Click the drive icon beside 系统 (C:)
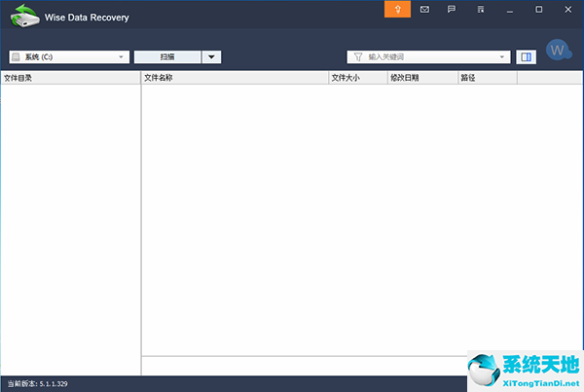The image size is (584, 392). 16,57
